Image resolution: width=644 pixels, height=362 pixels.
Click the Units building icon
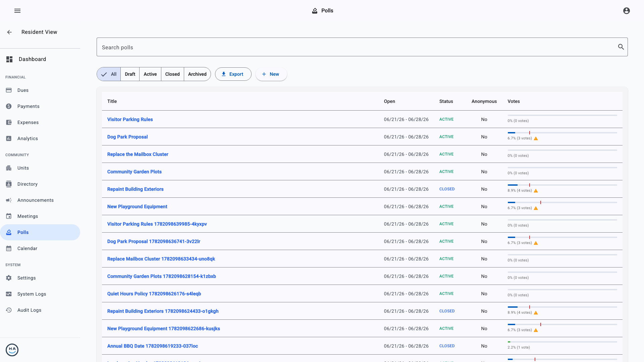(x=9, y=168)
